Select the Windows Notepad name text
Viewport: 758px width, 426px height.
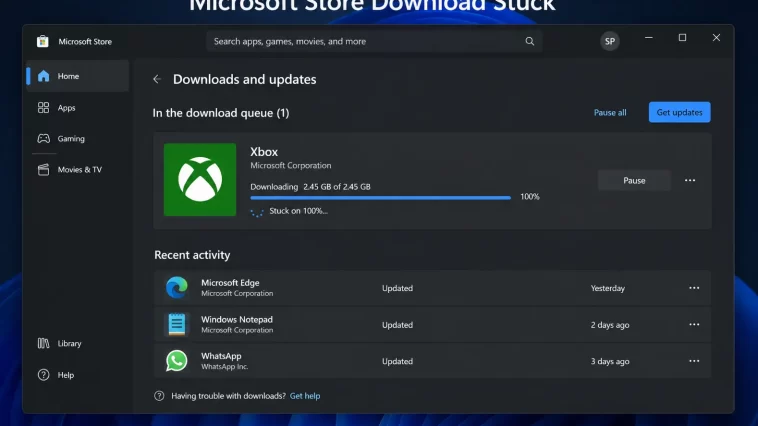point(237,319)
